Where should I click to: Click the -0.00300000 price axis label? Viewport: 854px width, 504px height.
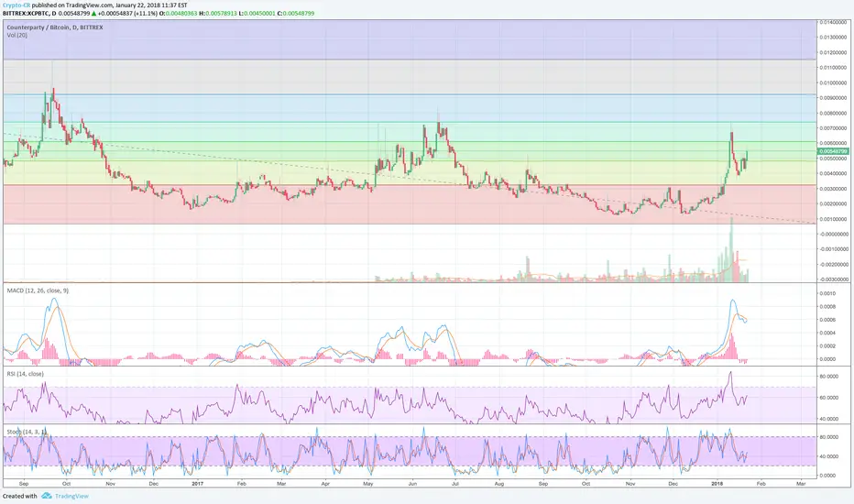833,279
